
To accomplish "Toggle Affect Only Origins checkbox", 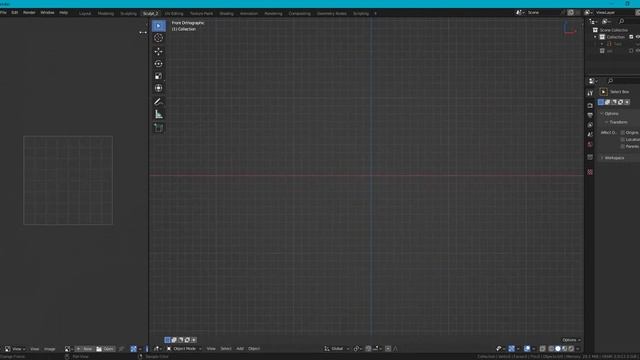I will tap(622, 133).
